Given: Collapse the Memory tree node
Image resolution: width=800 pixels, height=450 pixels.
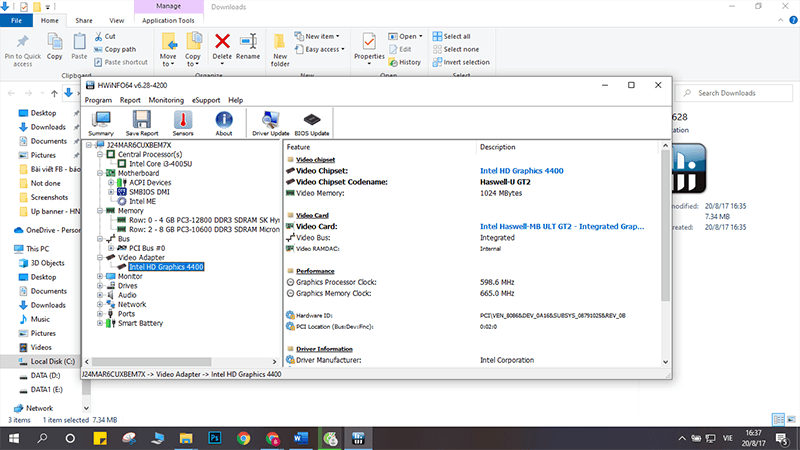Looking at the screenshot, I should point(100,210).
